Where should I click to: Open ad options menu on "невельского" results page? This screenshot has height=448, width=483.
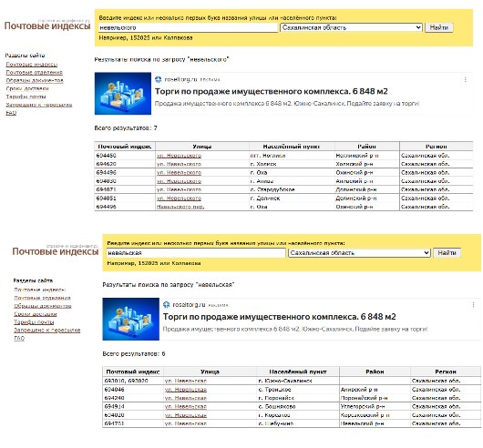click(465, 80)
